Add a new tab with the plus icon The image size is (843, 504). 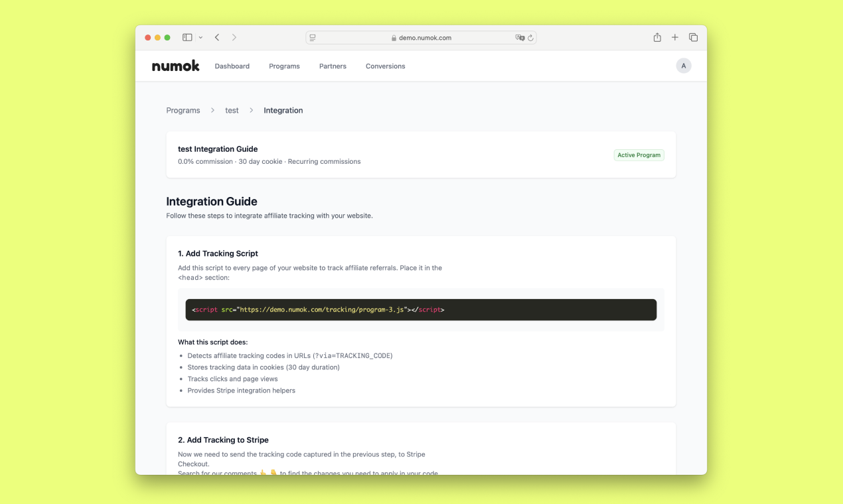tap(675, 38)
